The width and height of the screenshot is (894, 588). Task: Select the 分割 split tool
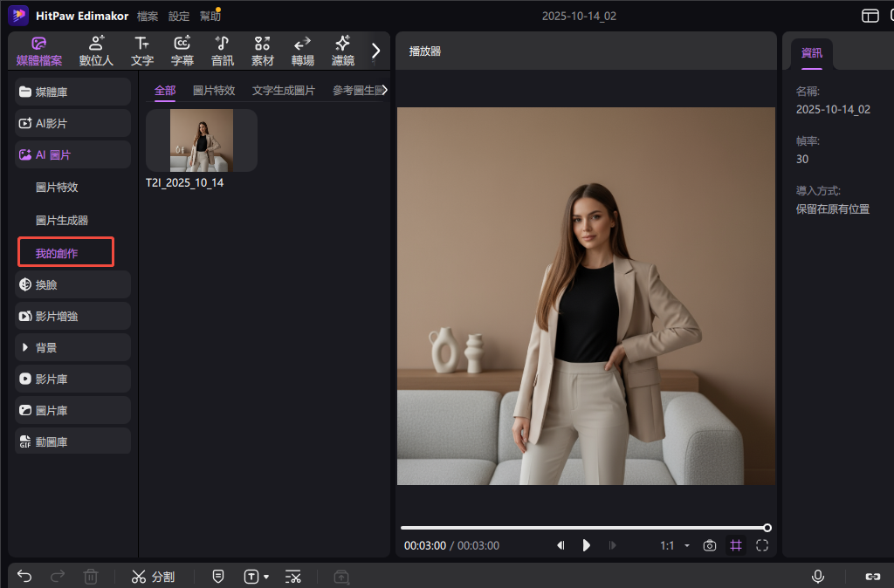tap(154, 576)
